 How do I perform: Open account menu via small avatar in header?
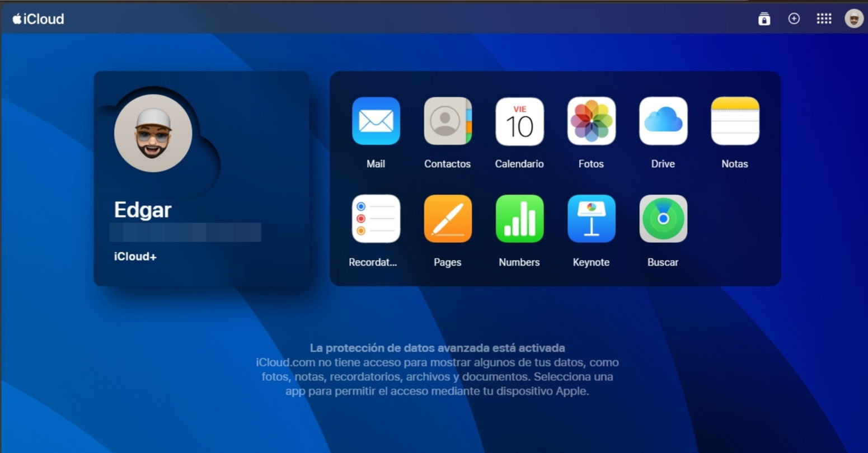point(854,18)
